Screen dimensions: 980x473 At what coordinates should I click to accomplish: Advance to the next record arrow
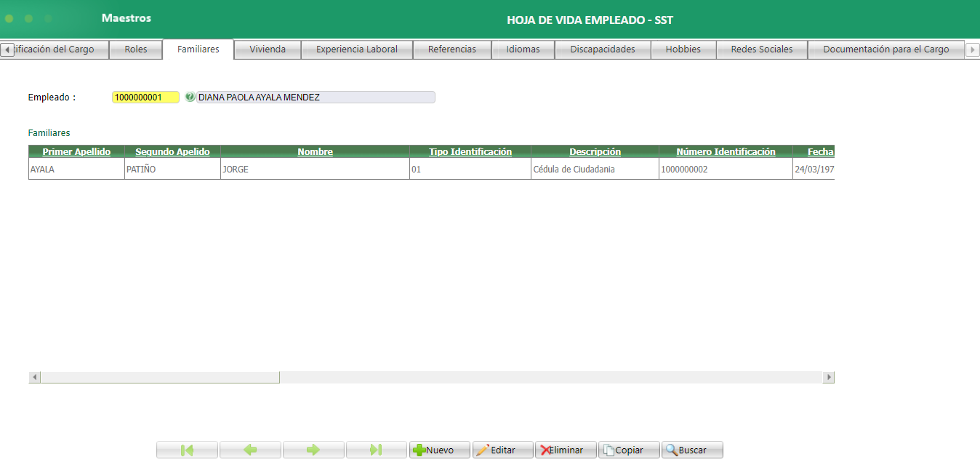(x=313, y=449)
